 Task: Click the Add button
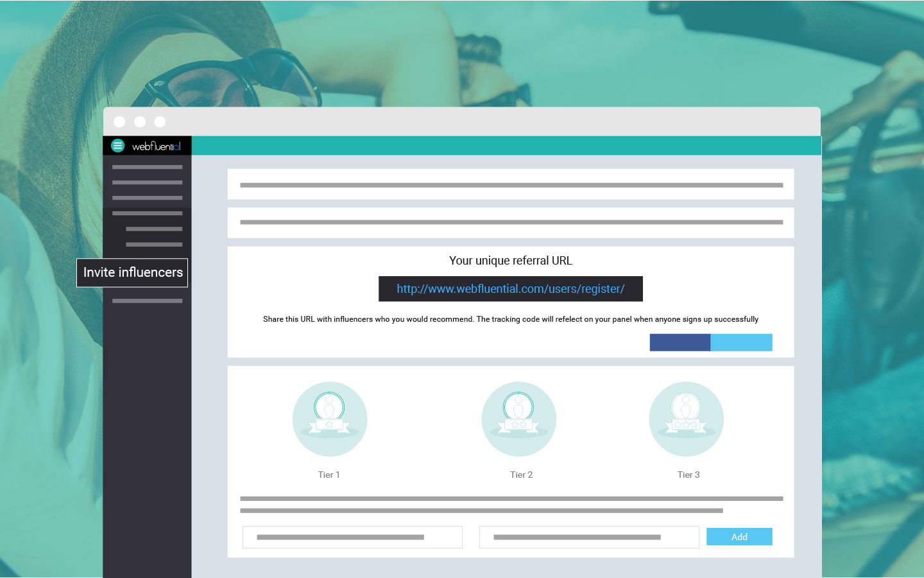pos(739,537)
